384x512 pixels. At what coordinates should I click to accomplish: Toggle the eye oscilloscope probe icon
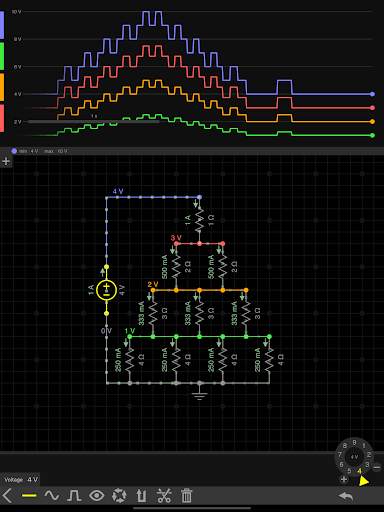(x=96, y=496)
